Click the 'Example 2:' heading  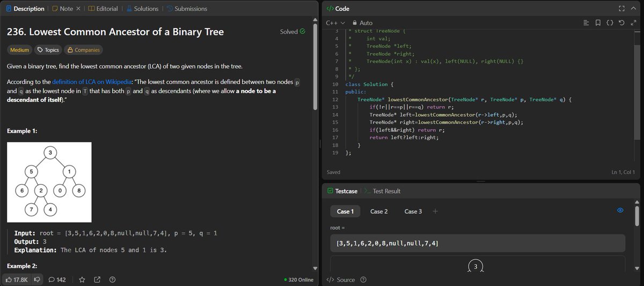(x=23, y=267)
